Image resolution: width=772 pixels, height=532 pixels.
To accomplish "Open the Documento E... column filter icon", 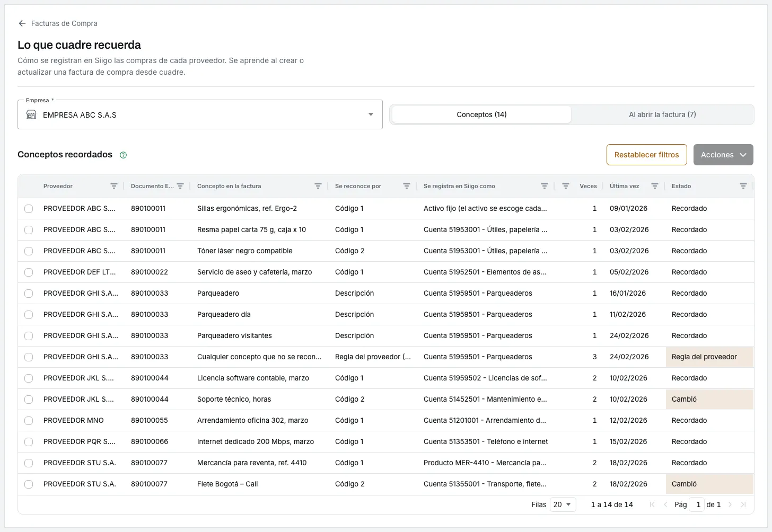I will (x=180, y=186).
